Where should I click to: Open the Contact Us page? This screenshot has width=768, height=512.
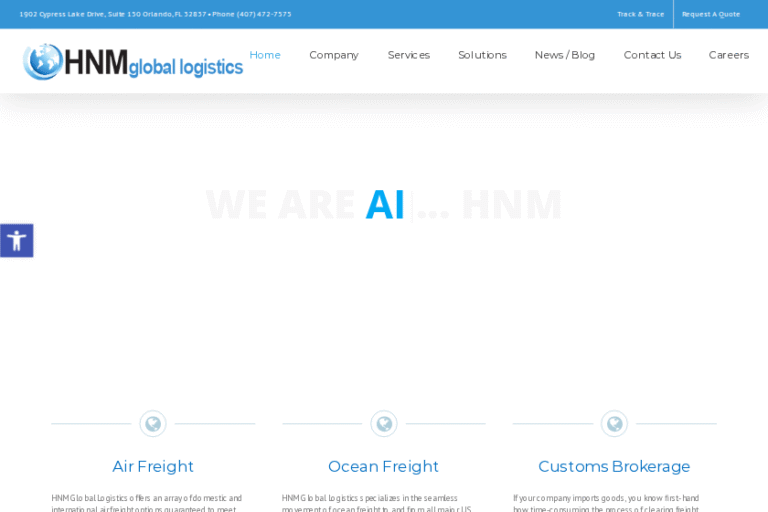tap(652, 55)
